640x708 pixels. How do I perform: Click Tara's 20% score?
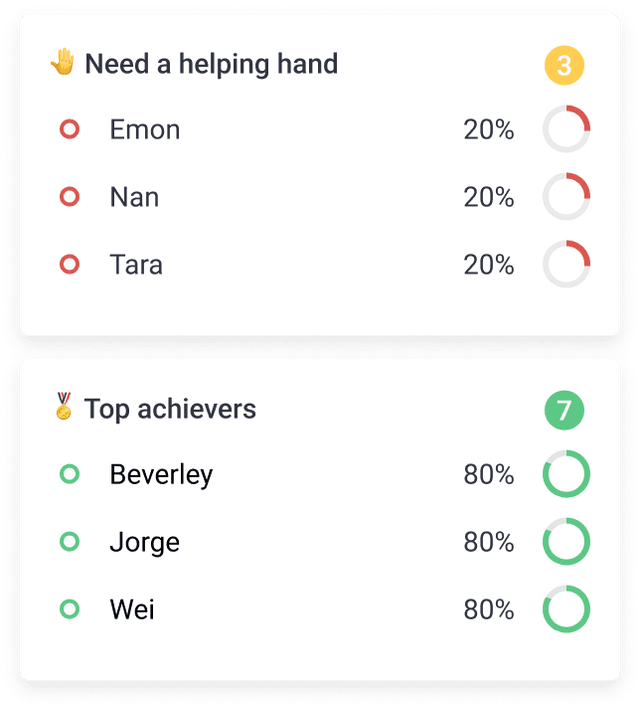(x=488, y=265)
